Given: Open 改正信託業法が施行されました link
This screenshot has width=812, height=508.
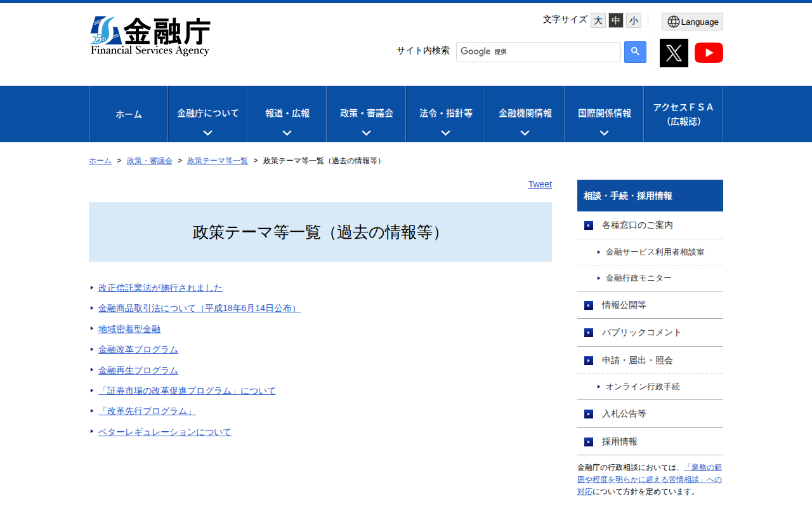Looking at the screenshot, I should [x=160, y=288].
